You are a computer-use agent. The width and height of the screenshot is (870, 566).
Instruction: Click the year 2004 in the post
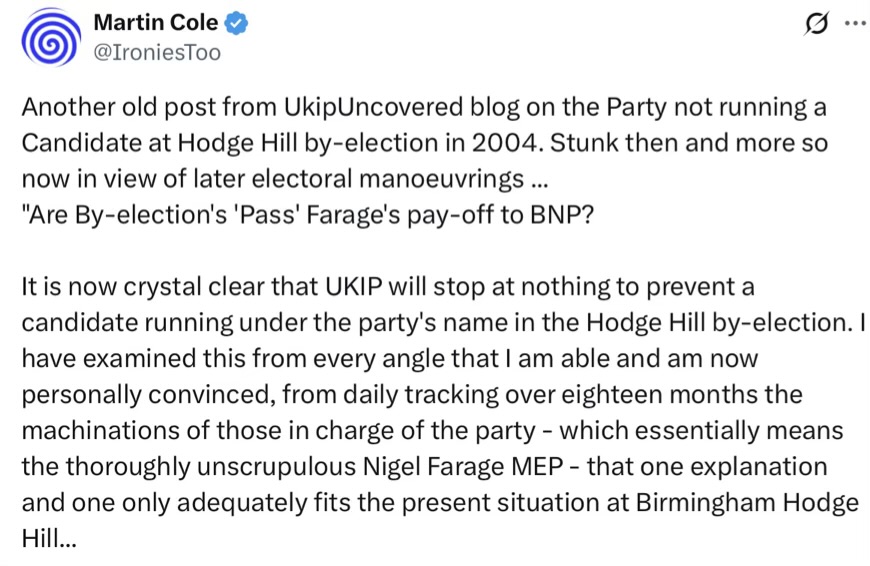click(505, 143)
